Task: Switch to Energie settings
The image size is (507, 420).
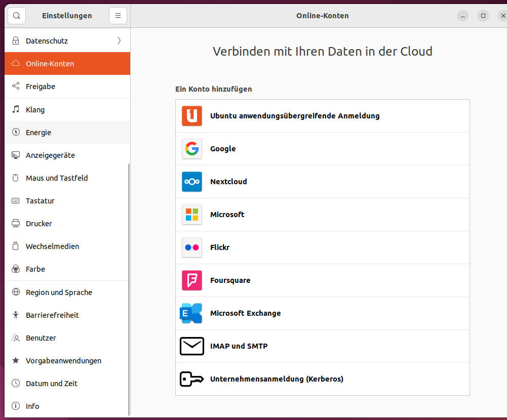Action: [67, 132]
